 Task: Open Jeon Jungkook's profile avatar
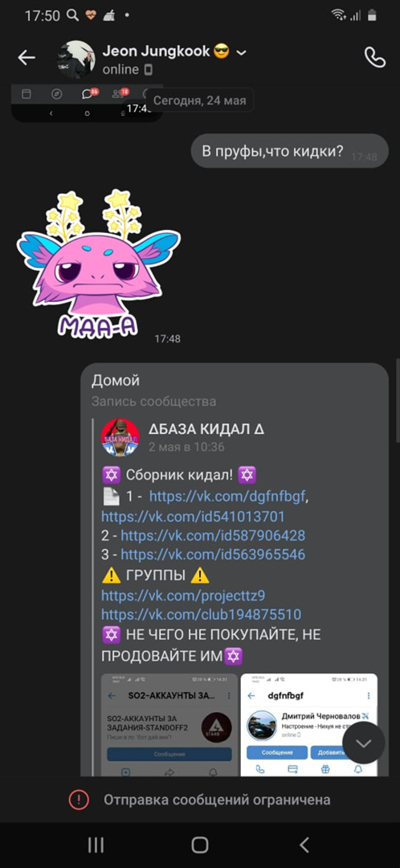pyautogui.click(x=76, y=59)
